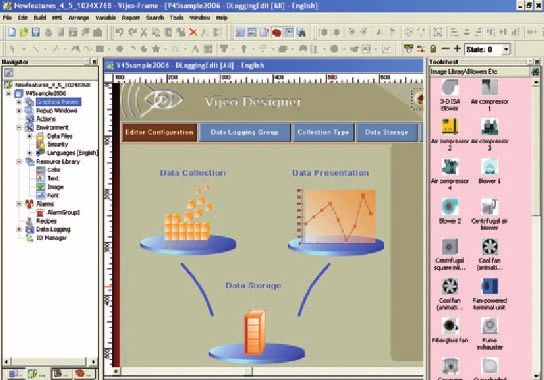Select Security under Environment
This screenshot has height=380, width=544.
(58, 144)
